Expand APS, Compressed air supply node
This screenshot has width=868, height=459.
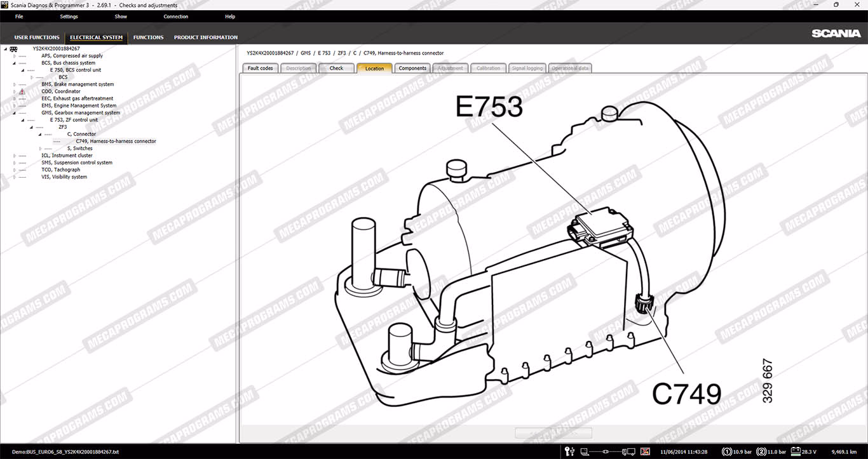pyautogui.click(x=14, y=56)
